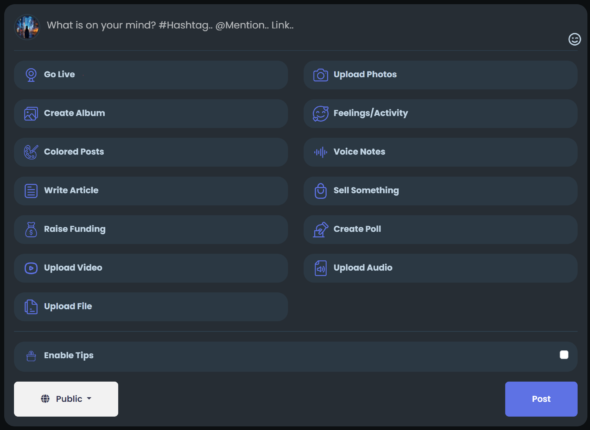Click the Upload File document icon

tap(31, 307)
